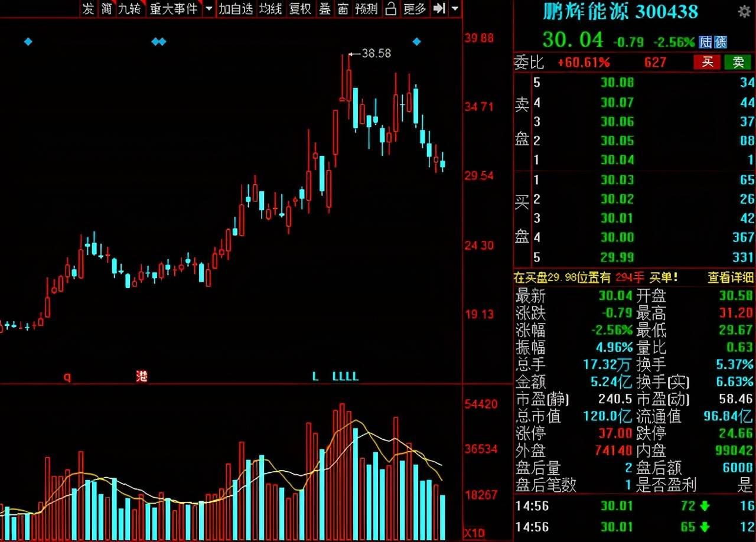Click the 陆 badge next to price change
The image size is (756, 542).
(x=706, y=42)
